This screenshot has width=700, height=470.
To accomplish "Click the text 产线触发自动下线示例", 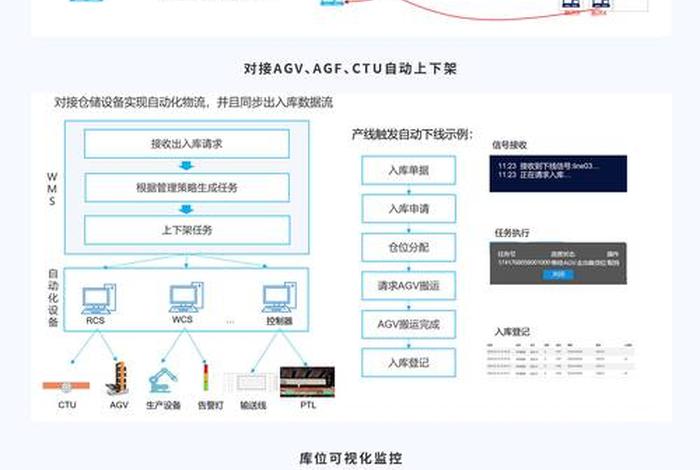I will click(412, 134).
